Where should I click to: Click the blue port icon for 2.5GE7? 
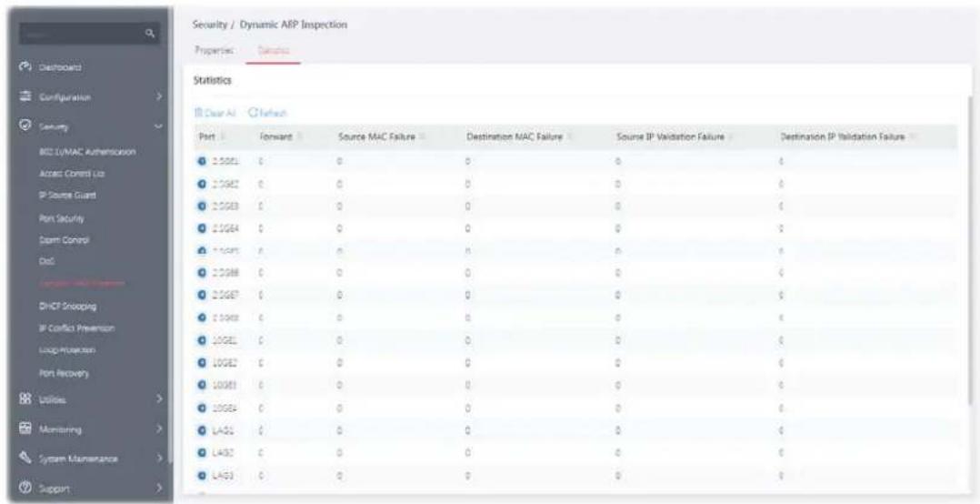(x=201, y=295)
